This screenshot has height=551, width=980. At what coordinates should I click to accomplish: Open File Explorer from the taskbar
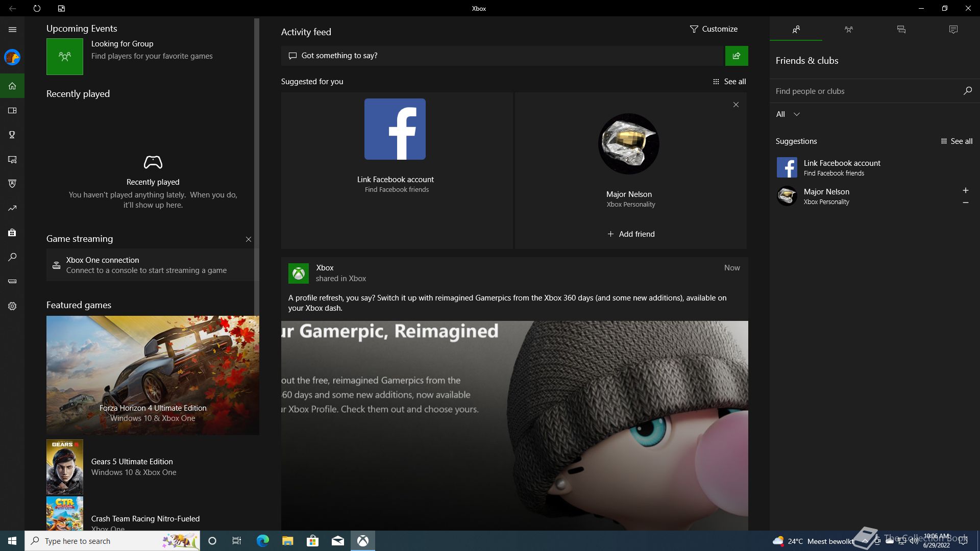tap(287, 541)
